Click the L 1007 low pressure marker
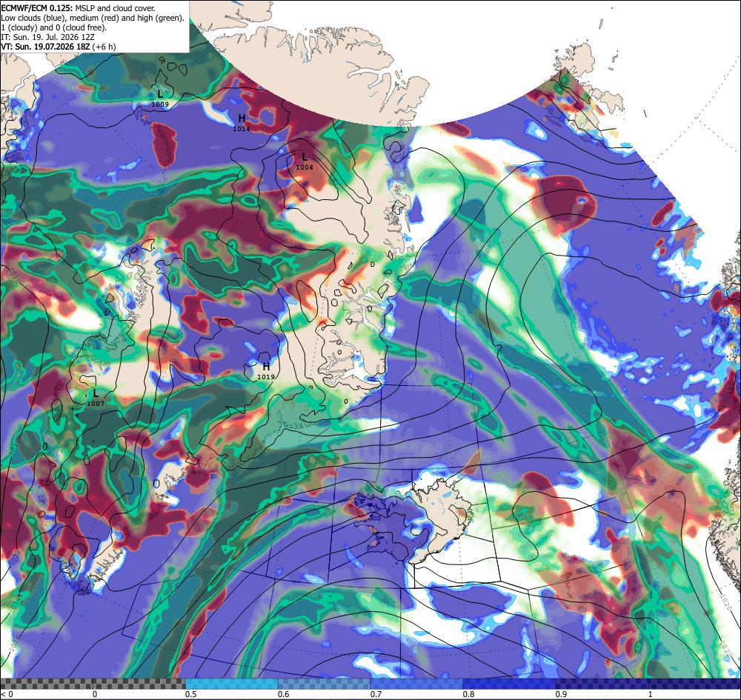 click(x=96, y=399)
